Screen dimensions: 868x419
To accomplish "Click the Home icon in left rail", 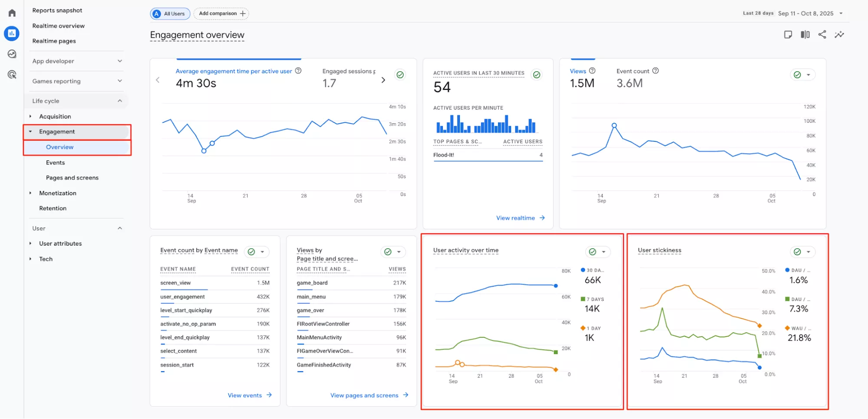I will pyautogui.click(x=12, y=13).
